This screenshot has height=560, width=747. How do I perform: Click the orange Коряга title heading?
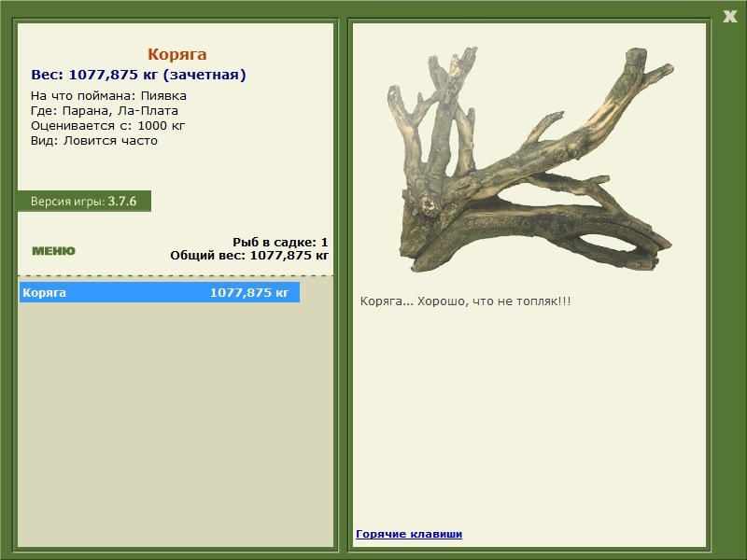tap(176, 55)
